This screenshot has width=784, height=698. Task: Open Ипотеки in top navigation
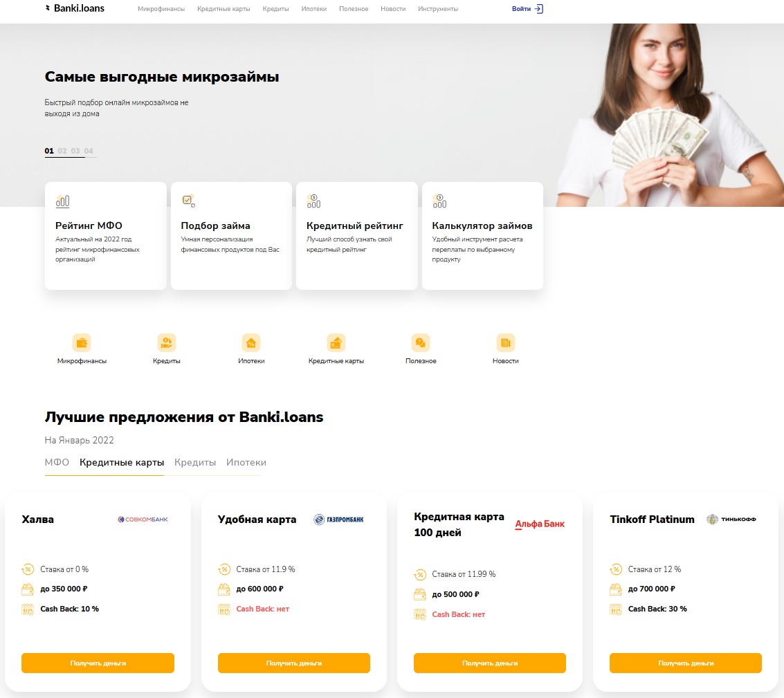pyautogui.click(x=314, y=9)
